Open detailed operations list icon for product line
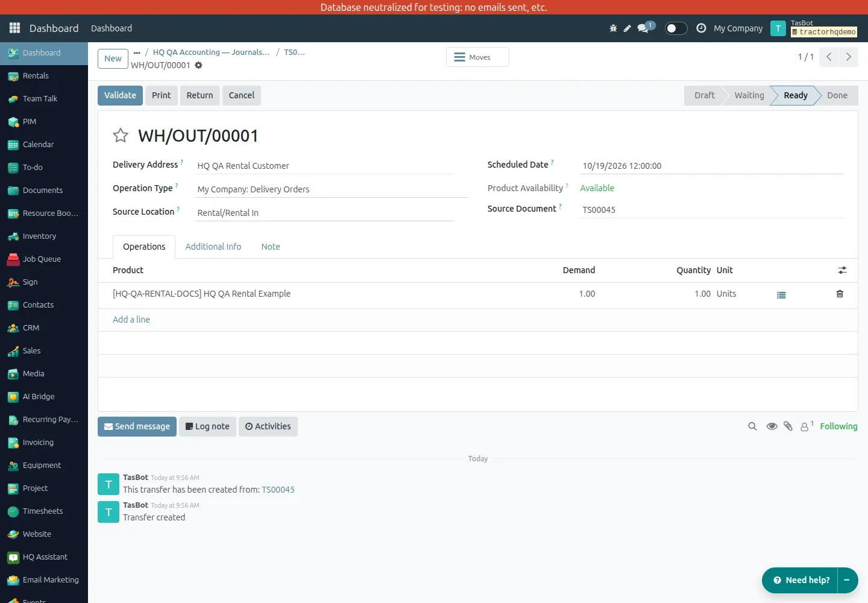Screen dimensions: 868x603 click(781, 295)
